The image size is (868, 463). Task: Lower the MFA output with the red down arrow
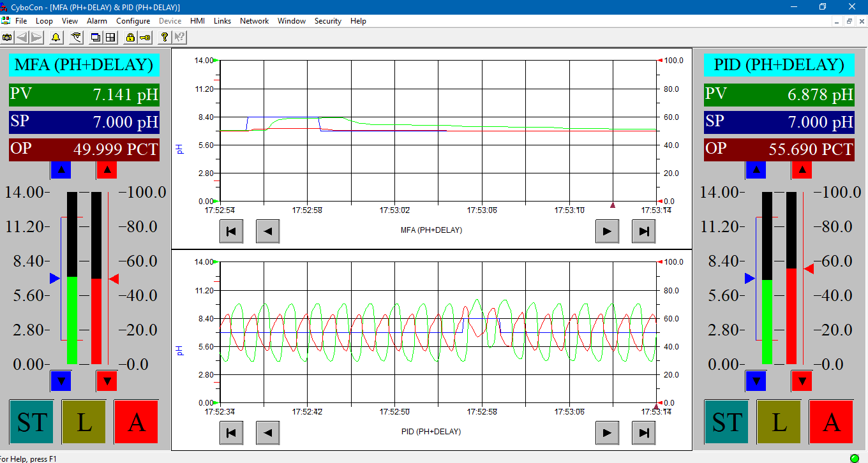[107, 381]
